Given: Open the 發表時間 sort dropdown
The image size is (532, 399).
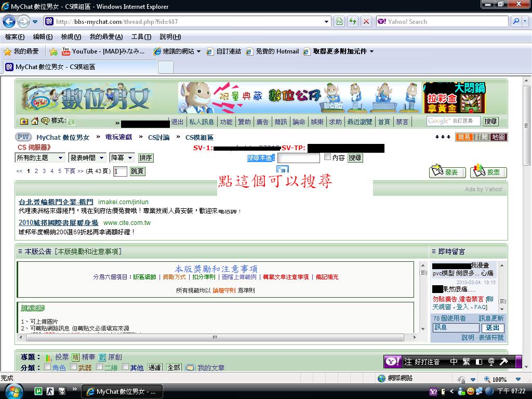Looking at the screenshot, I should 87,158.
